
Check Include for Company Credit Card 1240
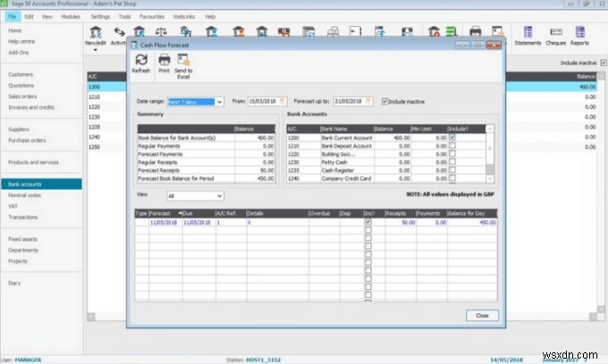tap(452, 178)
